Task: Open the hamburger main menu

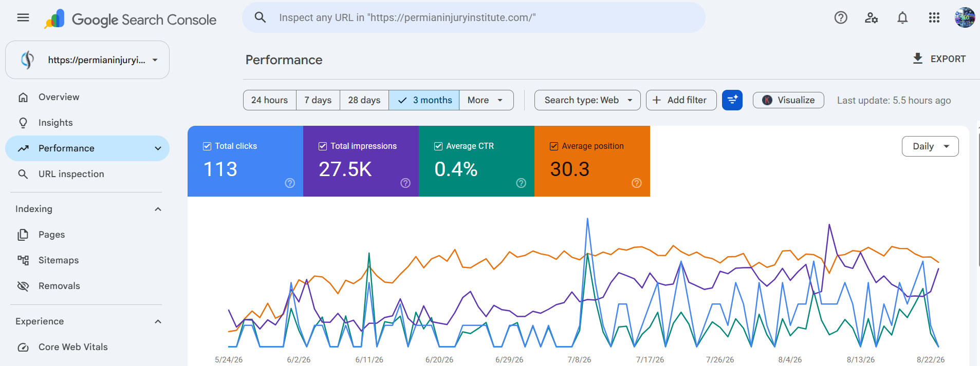Action: point(23,18)
